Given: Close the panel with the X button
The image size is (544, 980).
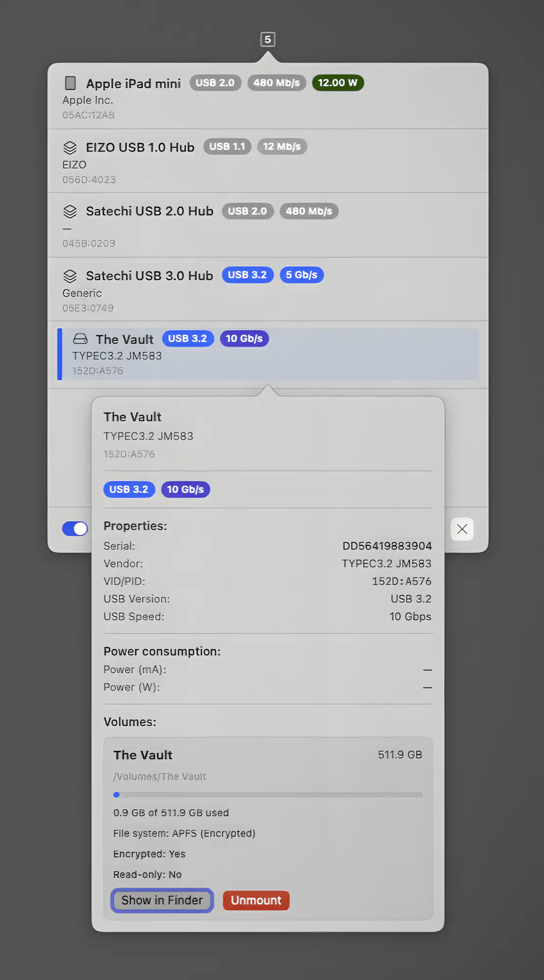Looking at the screenshot, I should coord(462,529).
